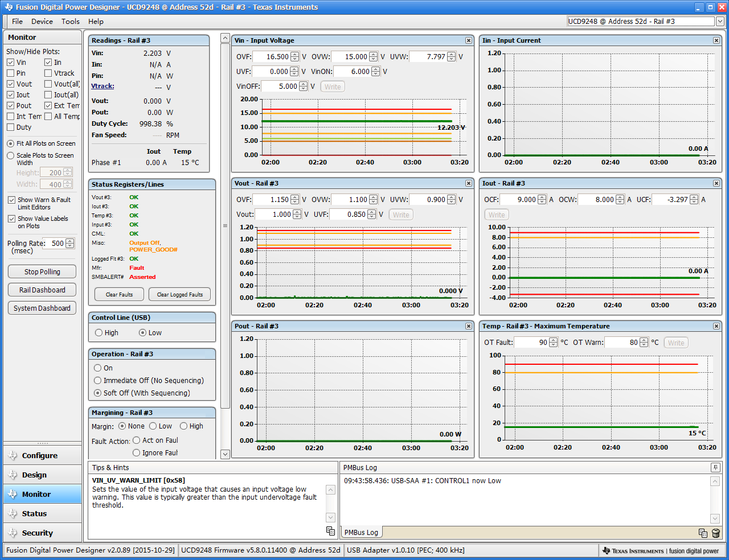
Task: Open the Configure section icon
Action: click(x=13, y=456)
